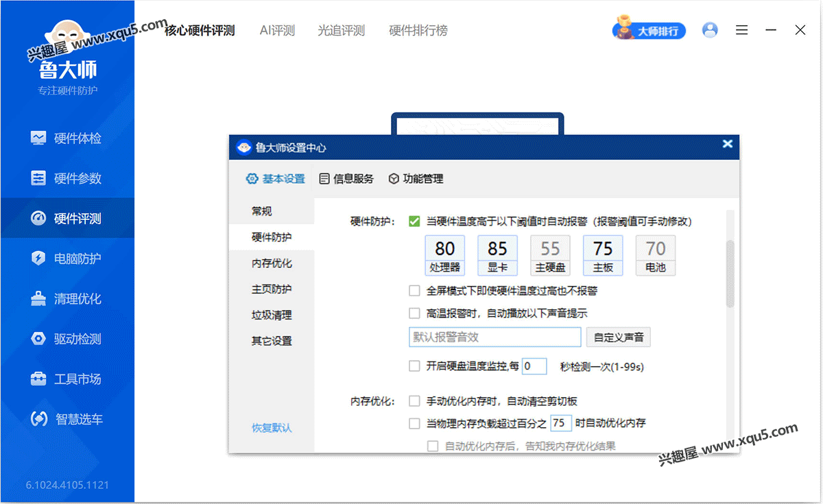823x504 pixels.
Task: Open 内存优化 settings section
Action: coord(272,263)
